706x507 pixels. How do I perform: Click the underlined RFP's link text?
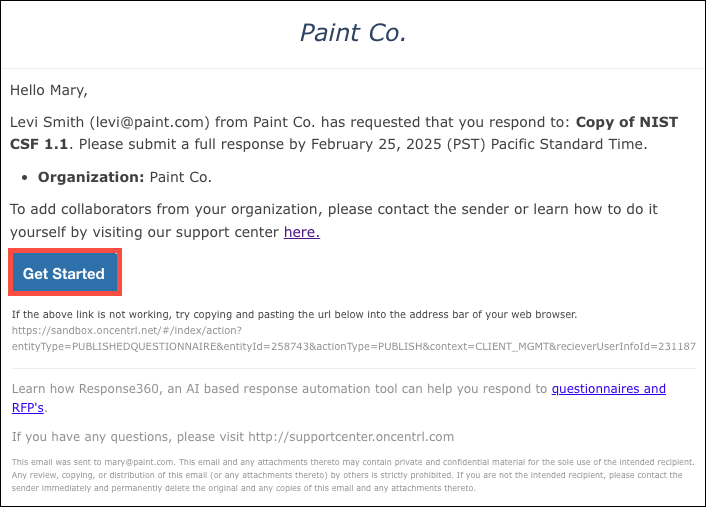click(x=27, y=407)
